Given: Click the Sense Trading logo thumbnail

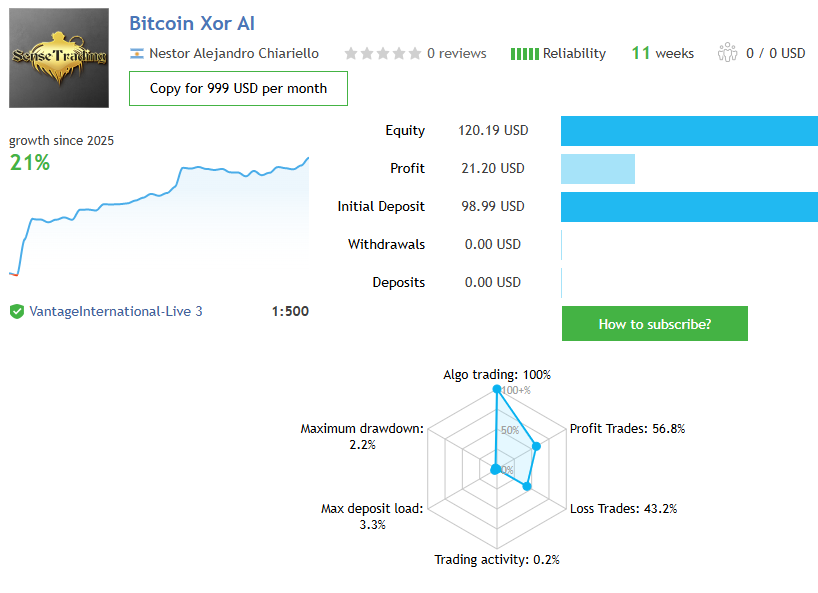Looking at the screenshot, I should (x=59, y=58).
